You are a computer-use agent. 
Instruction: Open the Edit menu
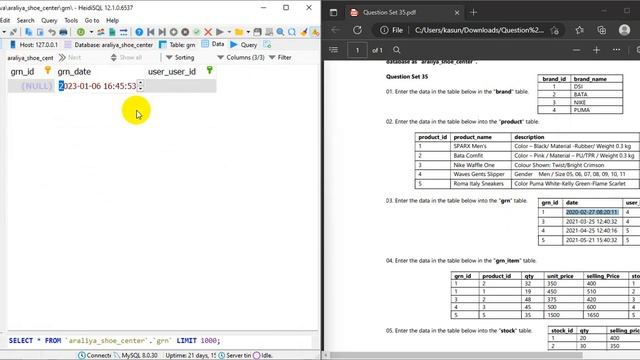5,20
